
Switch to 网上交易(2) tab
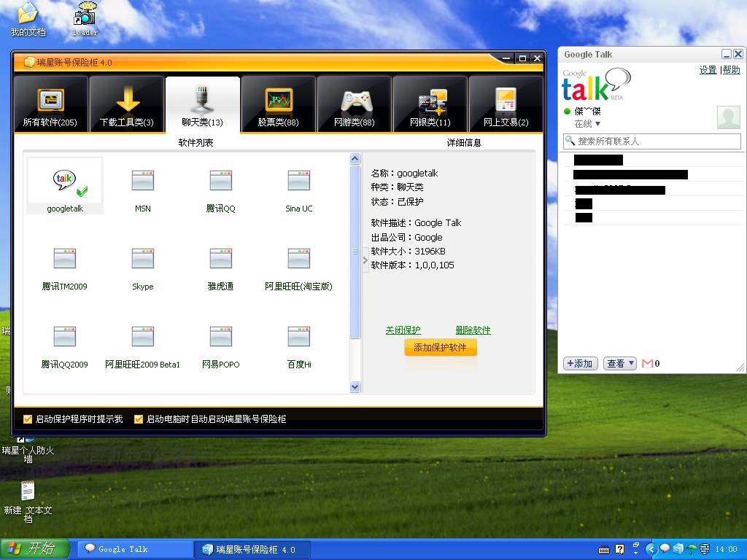506,104
